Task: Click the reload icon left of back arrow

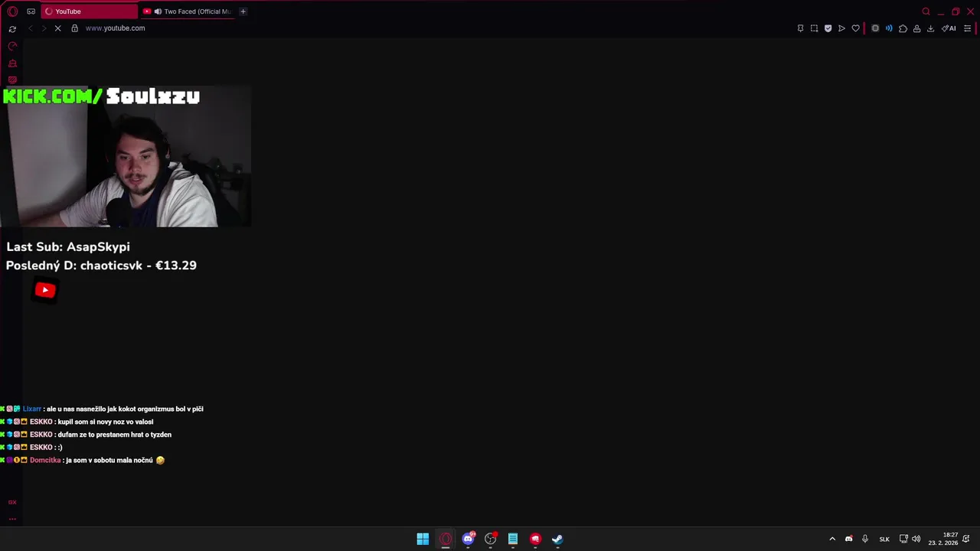Action: coord(12,28)
